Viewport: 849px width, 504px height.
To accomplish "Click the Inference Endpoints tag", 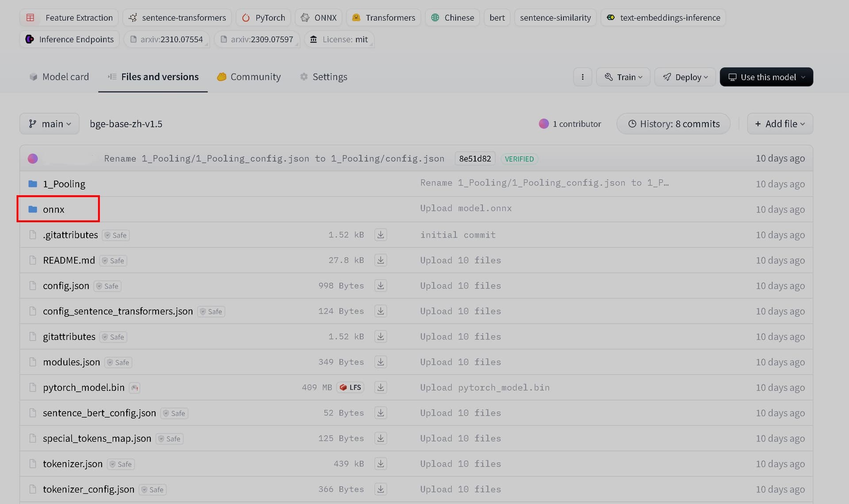I will 69,39.
